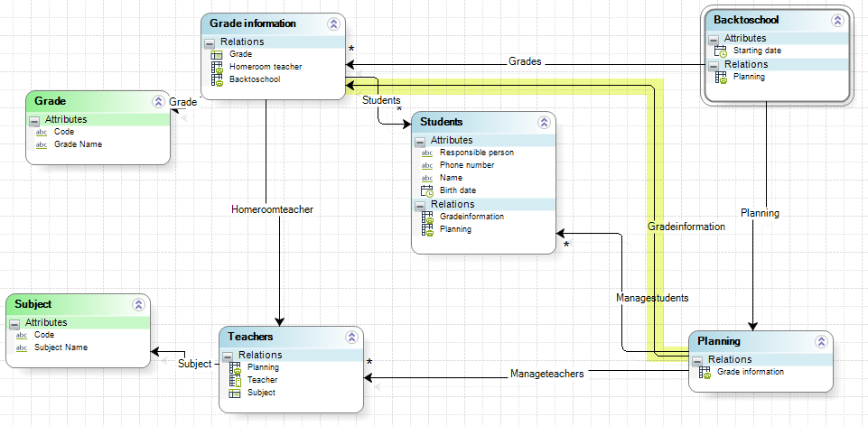This screenshot has width=868, height=426.
Task: Click the Teacher relation icon in Teachers
Action: pos(235,381)
